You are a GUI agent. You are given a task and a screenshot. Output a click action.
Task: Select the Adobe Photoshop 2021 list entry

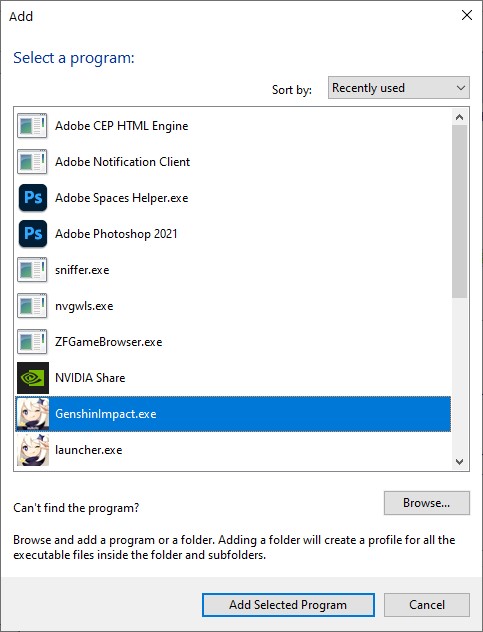pos(233,234)
